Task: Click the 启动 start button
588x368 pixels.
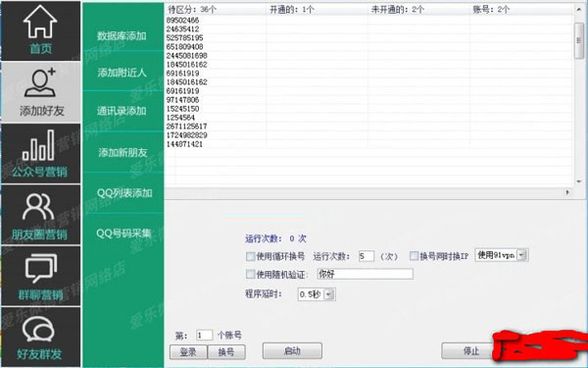Action: click(x=292, y=351)
